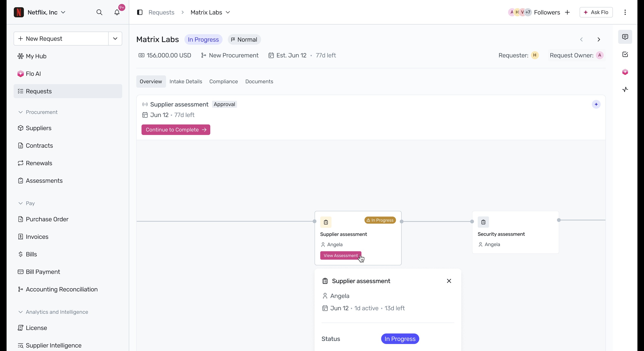Toggle the sidebar panel icon
The height and width of the screenshot is (351, 644).
tap(140, 12)
